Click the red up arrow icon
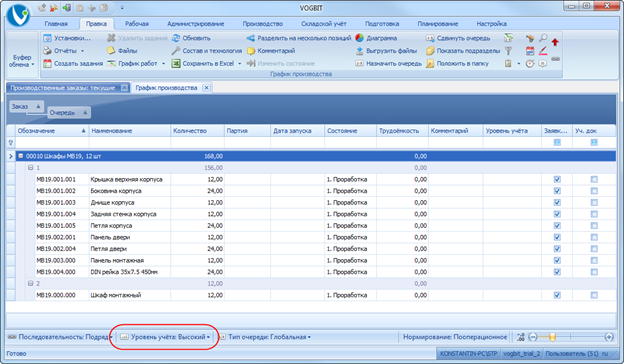624x364 pixels. (555, 42)
